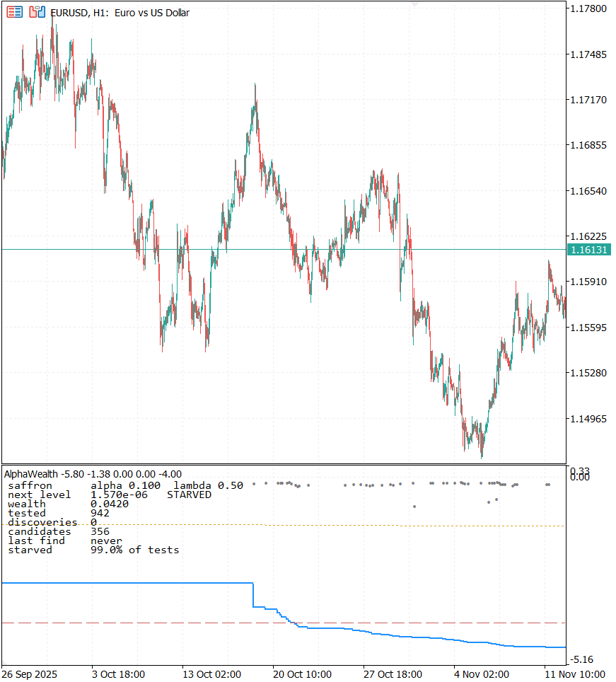Screen dimensions: 616x682
Task: Click price axis label 1.15595
Action: pyautogui.click(x=588, y=328)
